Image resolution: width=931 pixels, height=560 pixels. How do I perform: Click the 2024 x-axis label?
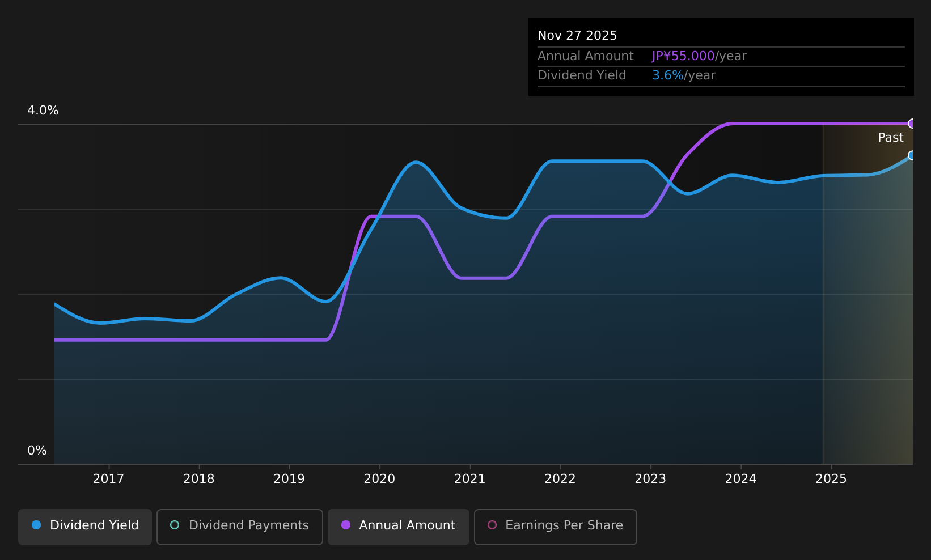click(x=741, y=479)
